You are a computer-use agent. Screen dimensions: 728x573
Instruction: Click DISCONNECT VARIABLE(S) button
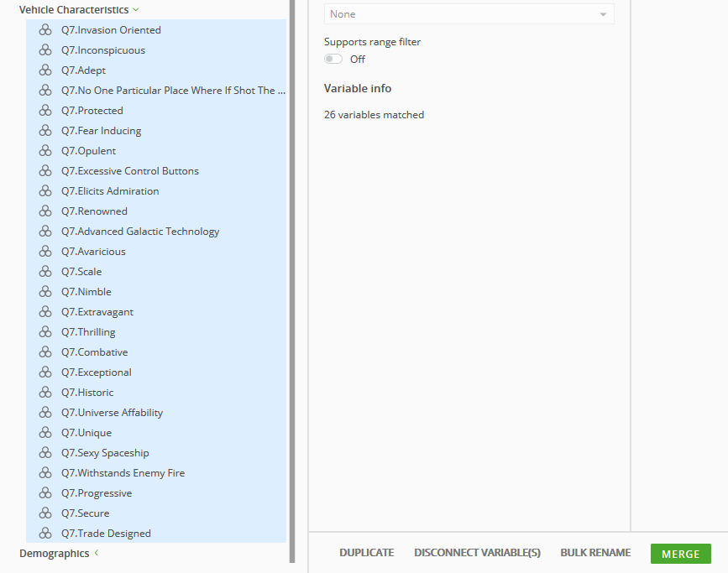(x=477, y=553)
